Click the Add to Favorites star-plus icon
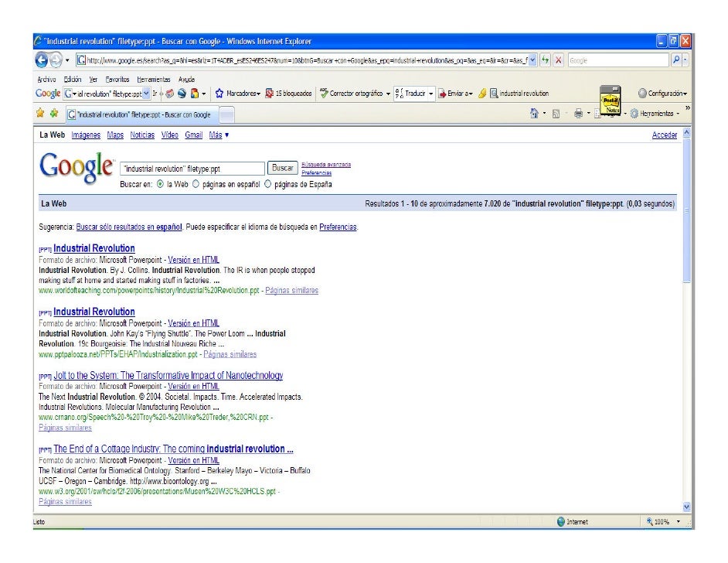Viewport: 728px width, 563px height. [54, 113]
